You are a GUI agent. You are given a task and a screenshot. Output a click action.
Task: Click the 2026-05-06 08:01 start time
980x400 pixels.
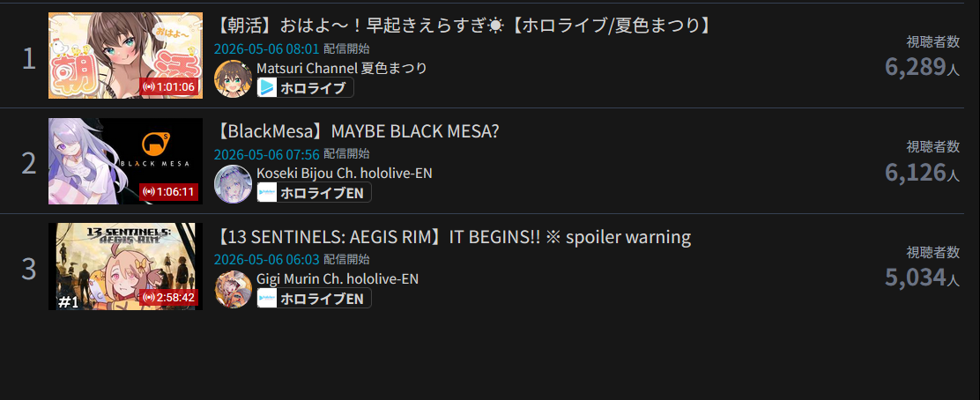(267, 48)
